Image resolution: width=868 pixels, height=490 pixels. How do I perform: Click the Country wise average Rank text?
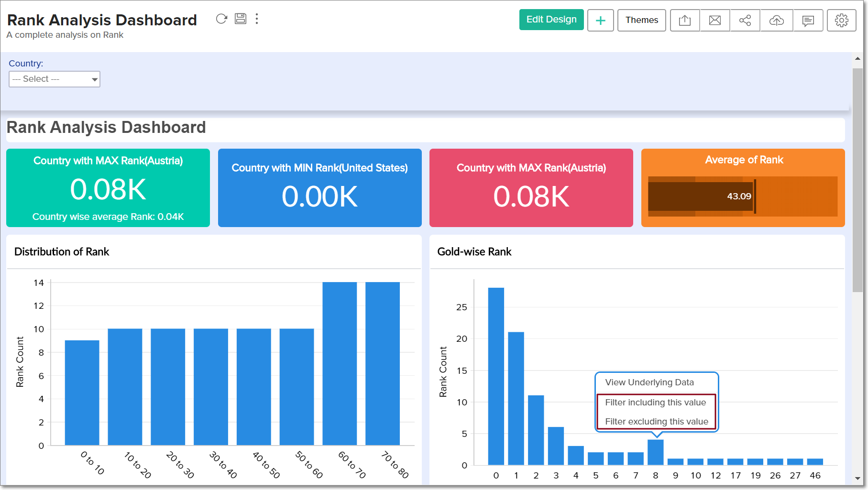108,217
